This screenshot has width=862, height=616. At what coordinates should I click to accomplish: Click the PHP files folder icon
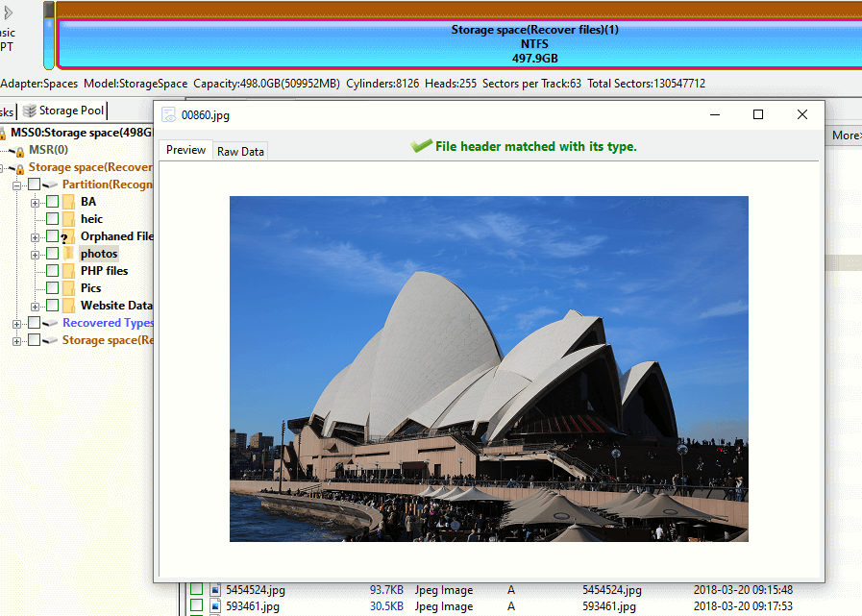pyautogui.click(x=68, y=271)
